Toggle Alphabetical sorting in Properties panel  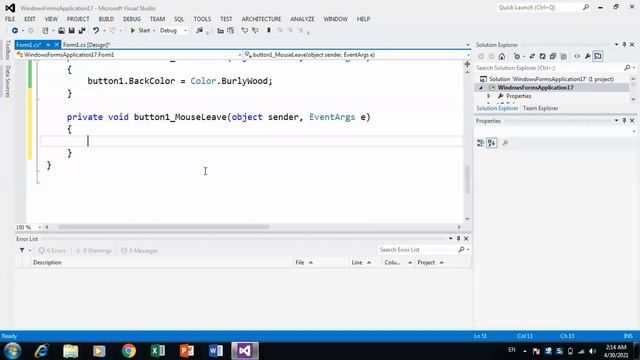click(x=491, y=143)
